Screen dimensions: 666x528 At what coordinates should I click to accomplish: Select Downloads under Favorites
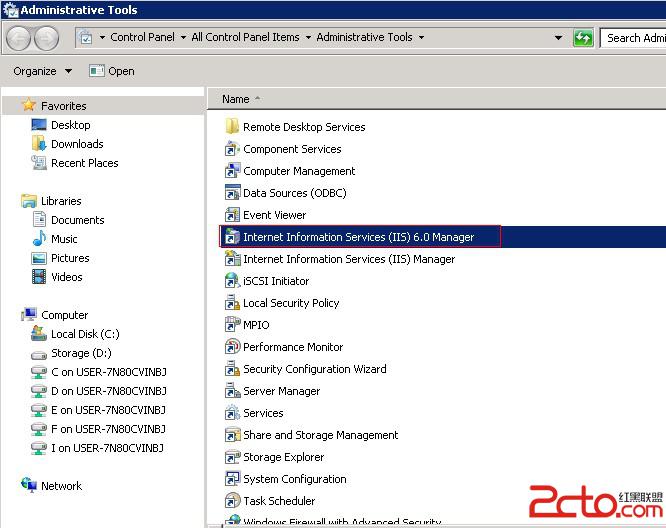click(77, 144)
